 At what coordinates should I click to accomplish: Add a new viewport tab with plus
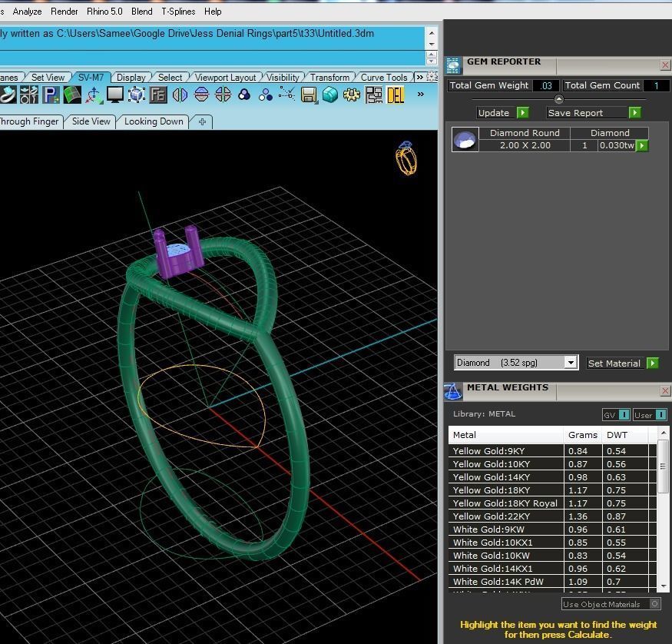pos(202,121)
